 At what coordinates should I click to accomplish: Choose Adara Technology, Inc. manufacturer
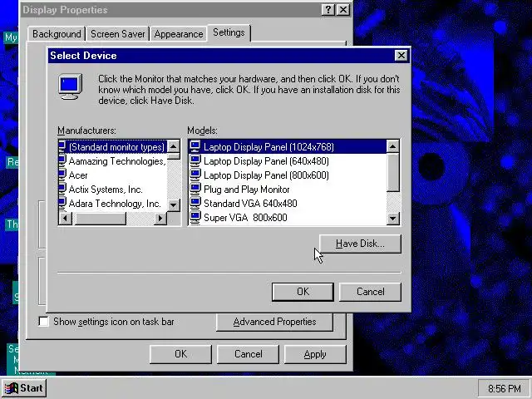pyautogui.click(x=113, y=203)
